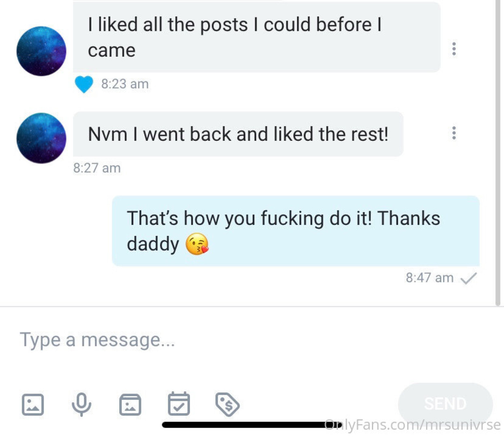Open the top sender's galaxy avatar
The width and height of the screenshot is (504, 437).
pos(41,51)
